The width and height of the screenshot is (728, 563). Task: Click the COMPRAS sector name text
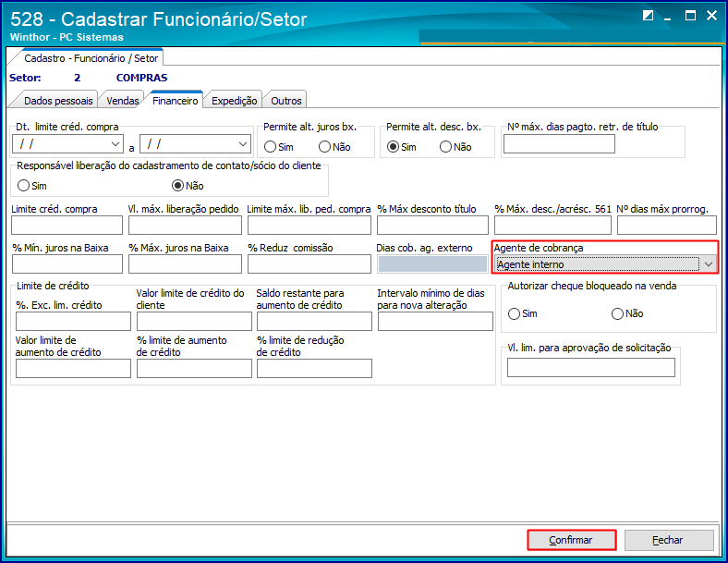[x=141, y=78]
